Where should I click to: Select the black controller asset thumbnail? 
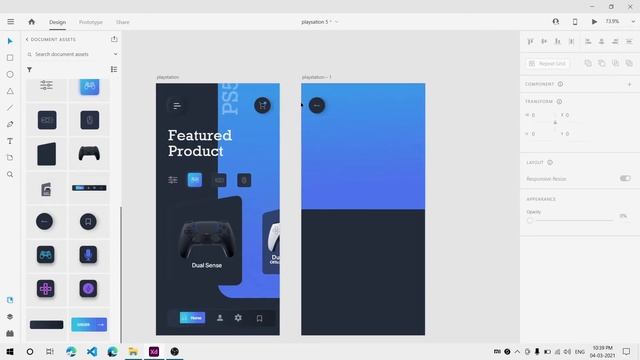(x=89, y=154)
